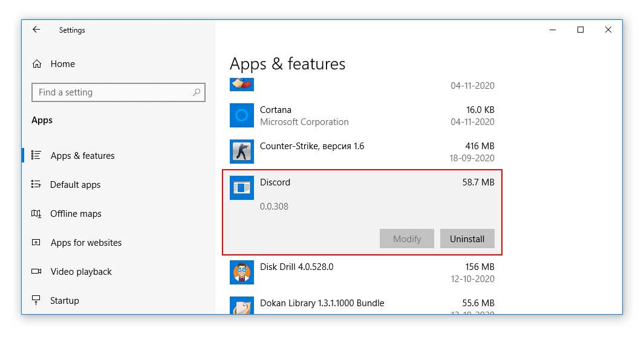This screenshot has height=337, width=644.
Task: Click the Apps & features page heading
Action: pyautogui.click(x=287, y=65)
